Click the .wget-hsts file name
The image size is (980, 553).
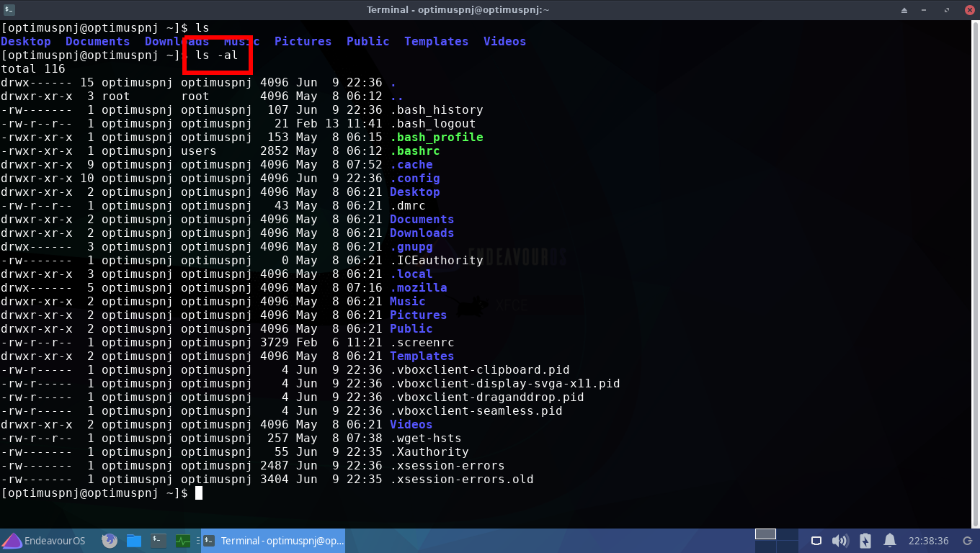(x=426, y=439)
